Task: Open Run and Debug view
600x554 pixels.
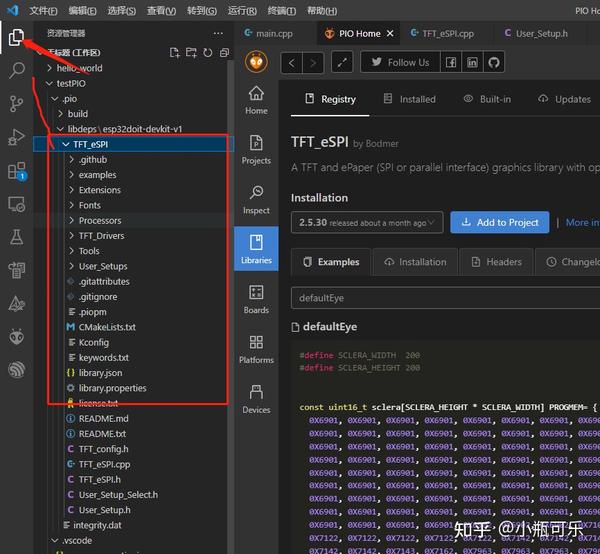Action: coord(16,137)
